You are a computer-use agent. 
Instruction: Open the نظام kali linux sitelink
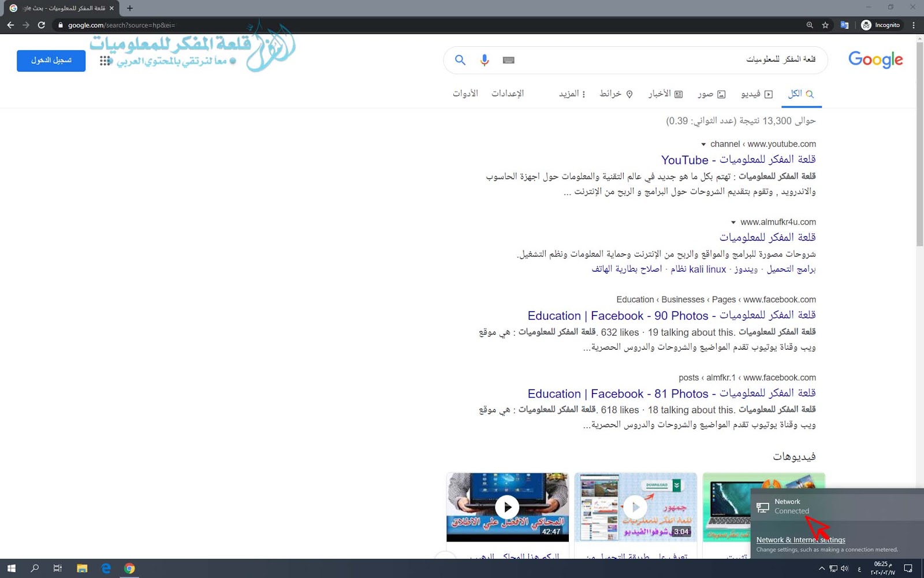point(698,269)
